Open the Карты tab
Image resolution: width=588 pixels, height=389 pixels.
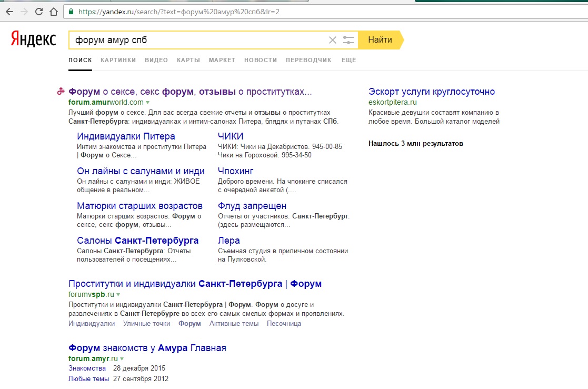pos(188,60)
